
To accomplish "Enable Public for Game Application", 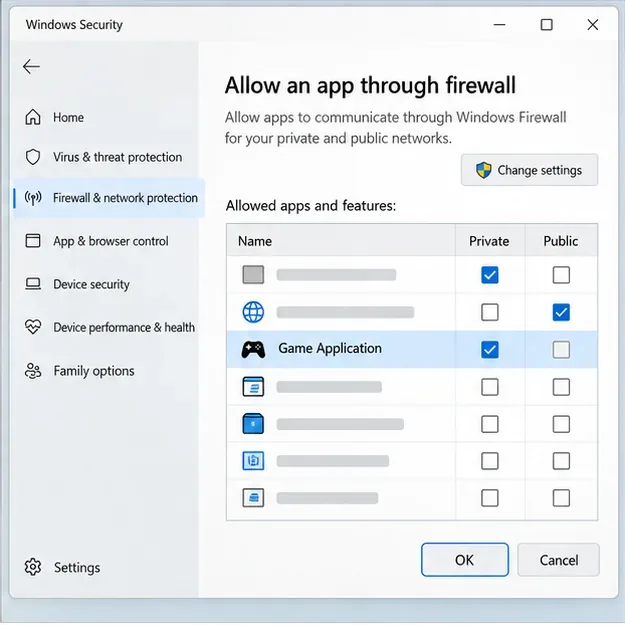I will click(561, 350).
